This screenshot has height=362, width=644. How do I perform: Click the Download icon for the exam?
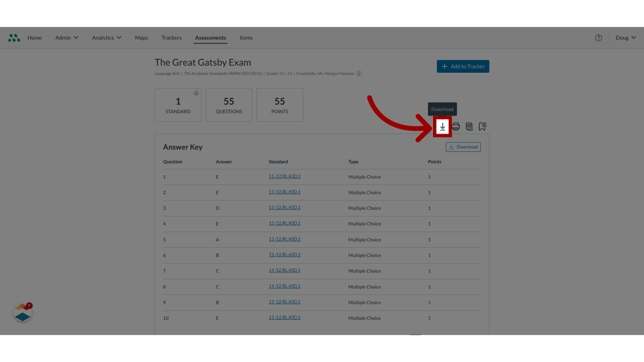click(442, 126)
